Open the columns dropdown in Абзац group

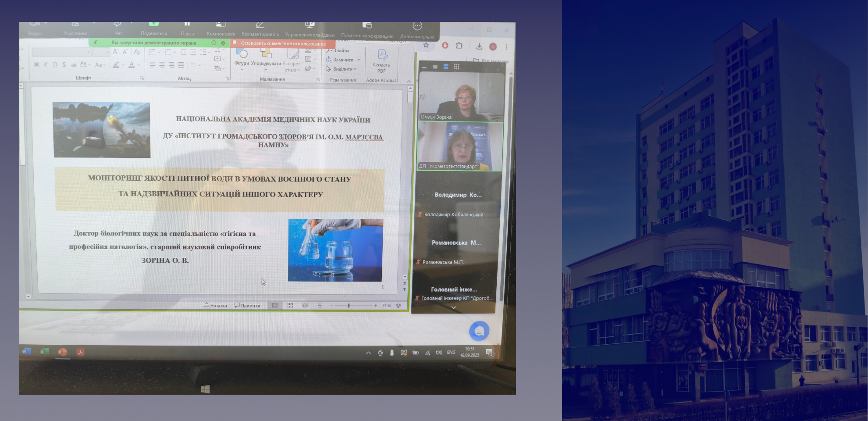point(196,65)
